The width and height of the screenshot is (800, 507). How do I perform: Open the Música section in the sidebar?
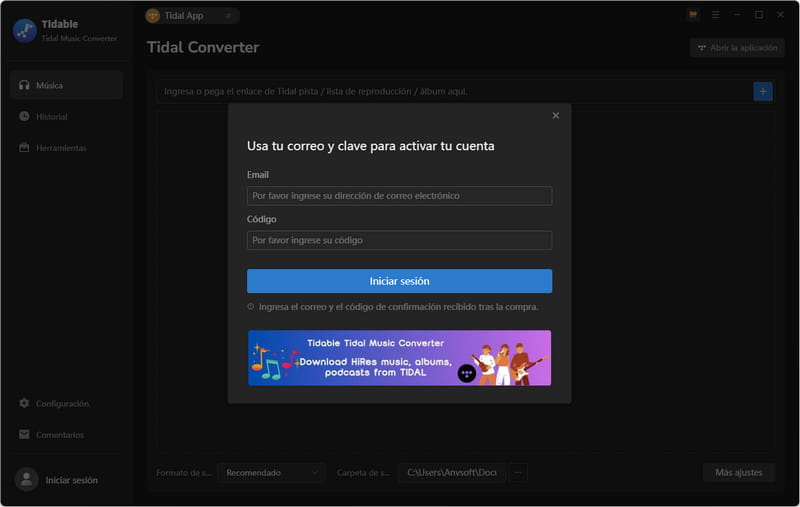coord(66,85)
